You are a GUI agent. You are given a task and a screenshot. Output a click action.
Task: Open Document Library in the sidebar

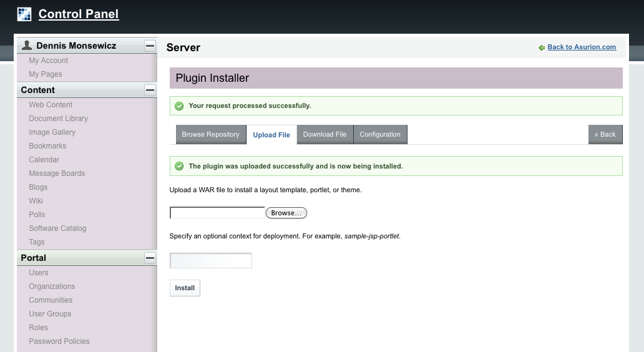[x=58, y=119]
